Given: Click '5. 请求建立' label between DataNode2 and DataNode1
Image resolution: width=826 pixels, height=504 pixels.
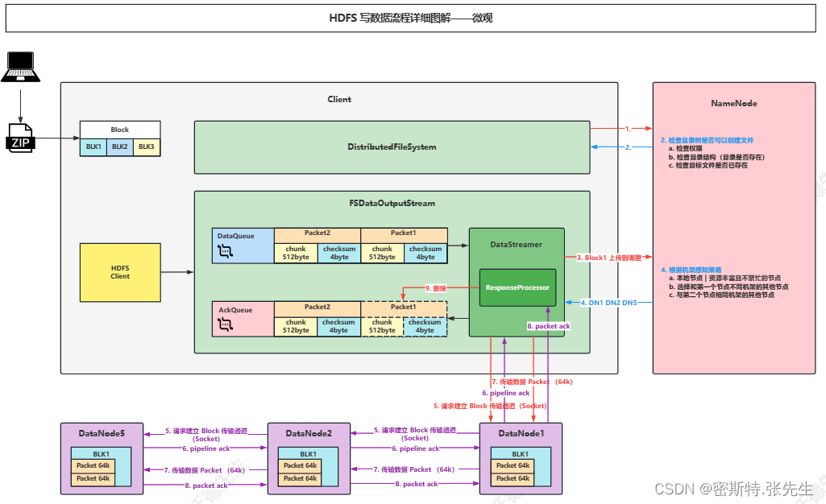Looking at the screenshot, I should pyautogui.click(x=414, y=434).
